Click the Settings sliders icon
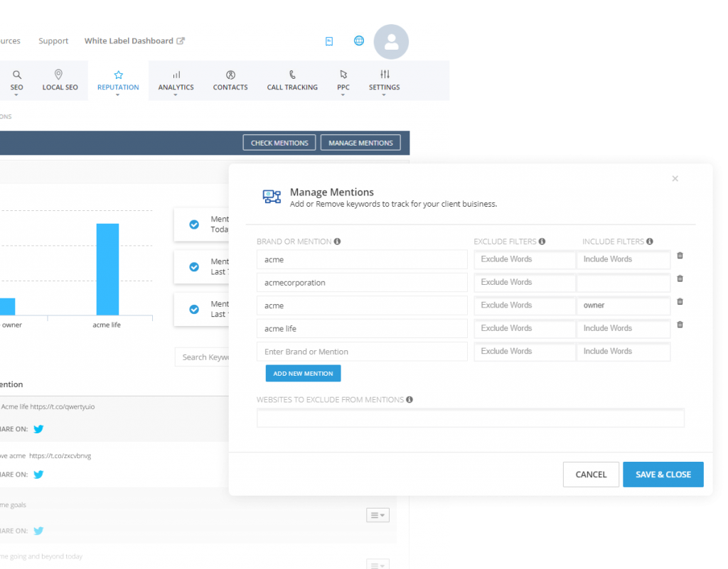 (x=385, y=74)
